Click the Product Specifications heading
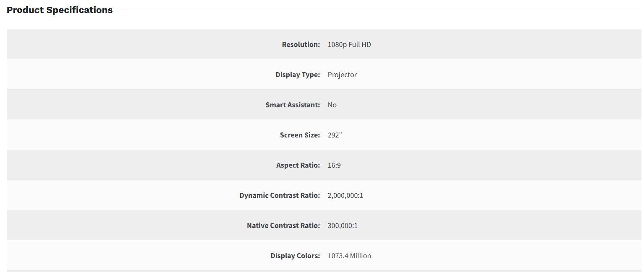 click(x=60, y=10)
